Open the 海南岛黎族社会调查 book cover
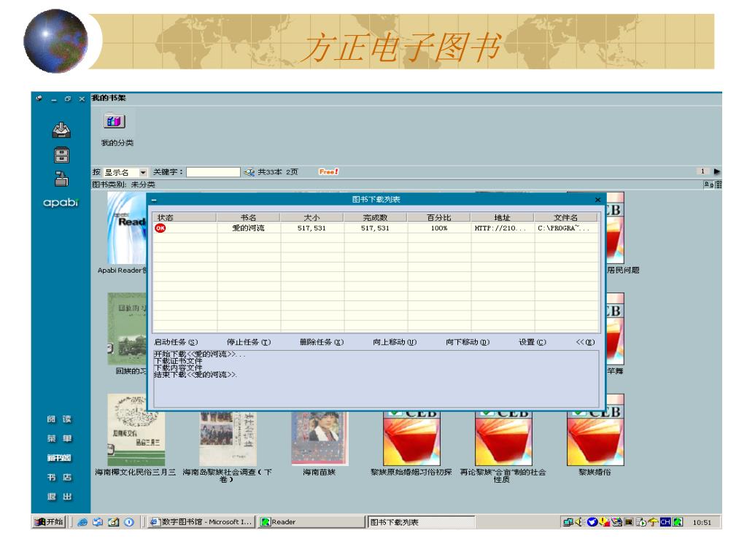 coord(228,438)
